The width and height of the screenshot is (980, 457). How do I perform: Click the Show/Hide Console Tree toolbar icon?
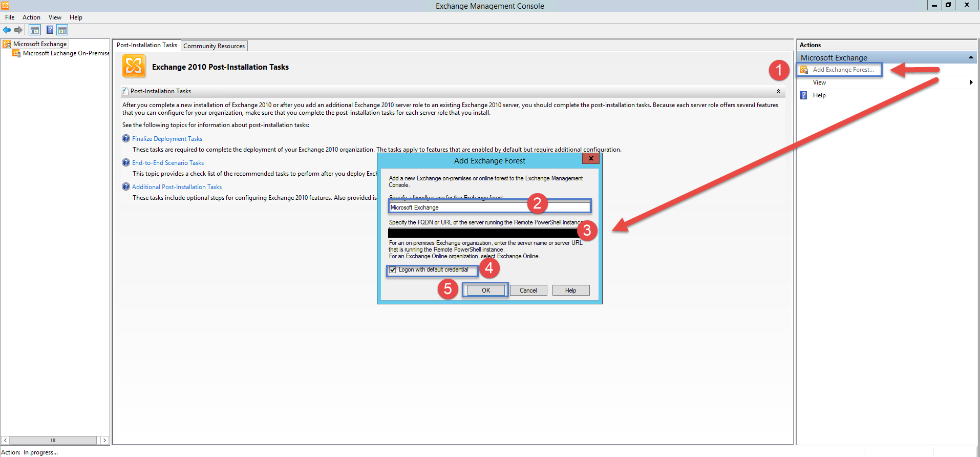coord(35,30)
